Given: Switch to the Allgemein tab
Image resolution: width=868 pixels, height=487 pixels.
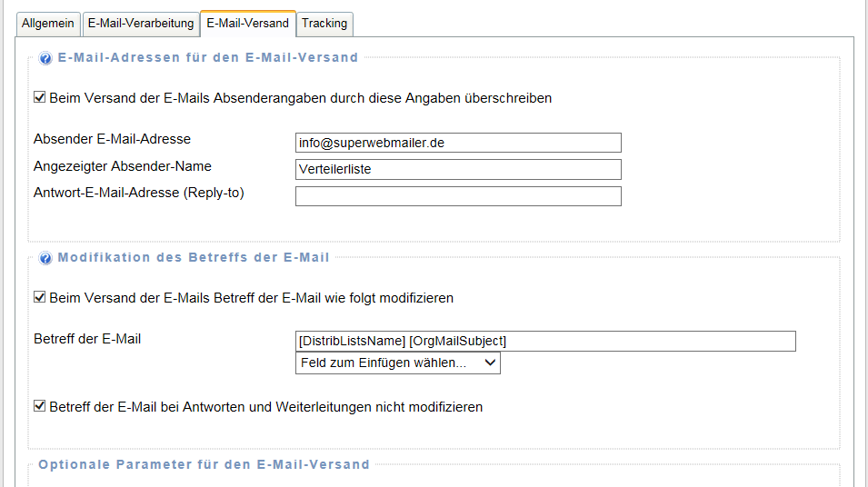Looking at the screenshot, I should (x=48, y=24).
